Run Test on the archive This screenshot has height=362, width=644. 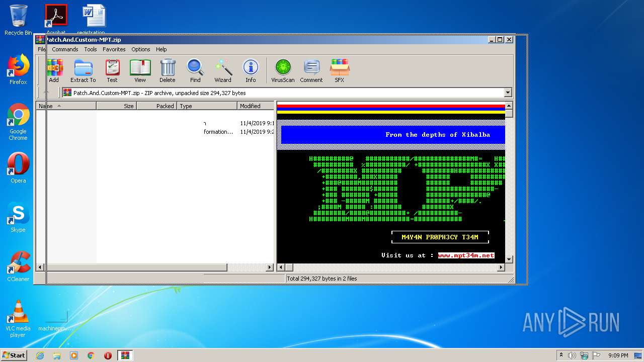(x=112, y=71)
